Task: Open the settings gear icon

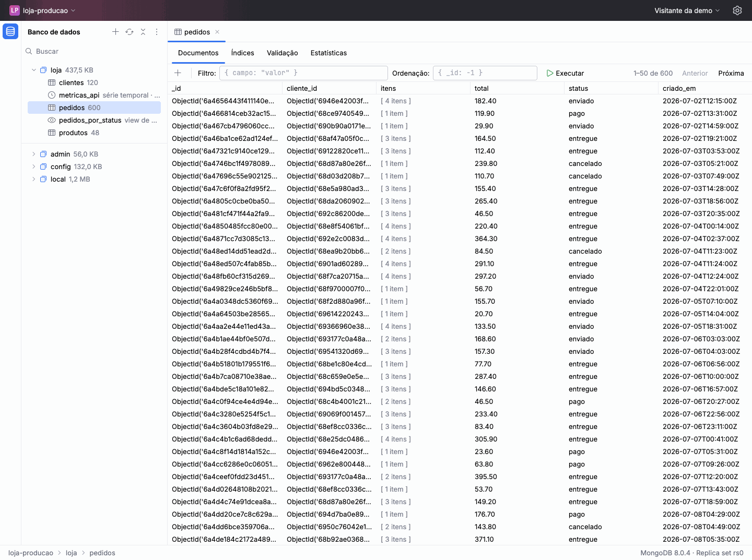Action: [x=737, y=10]
